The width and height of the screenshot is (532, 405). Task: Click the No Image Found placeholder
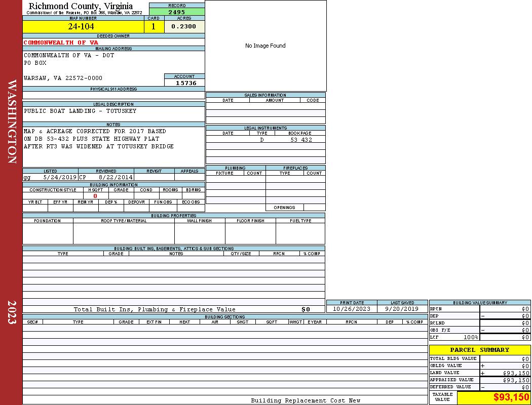265,46
